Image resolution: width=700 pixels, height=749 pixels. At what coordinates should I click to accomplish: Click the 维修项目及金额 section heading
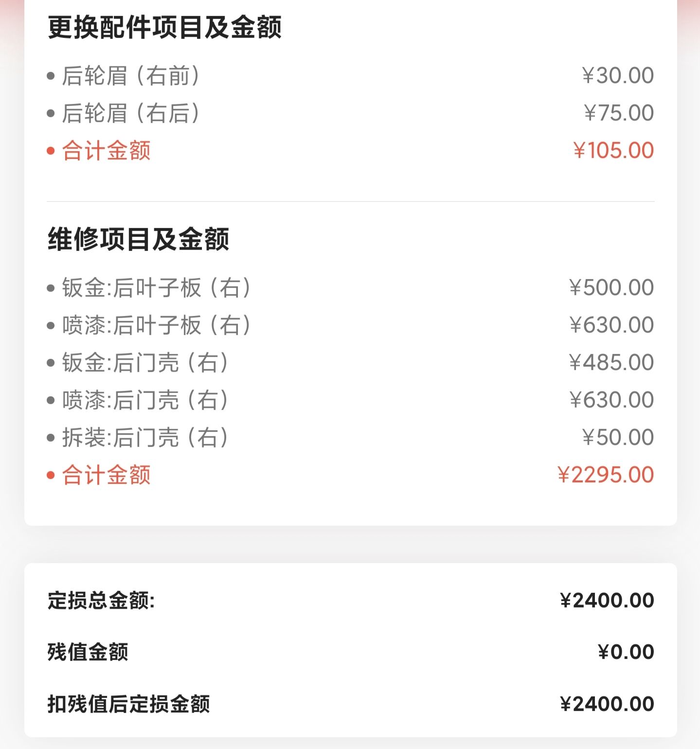(138, 239)
